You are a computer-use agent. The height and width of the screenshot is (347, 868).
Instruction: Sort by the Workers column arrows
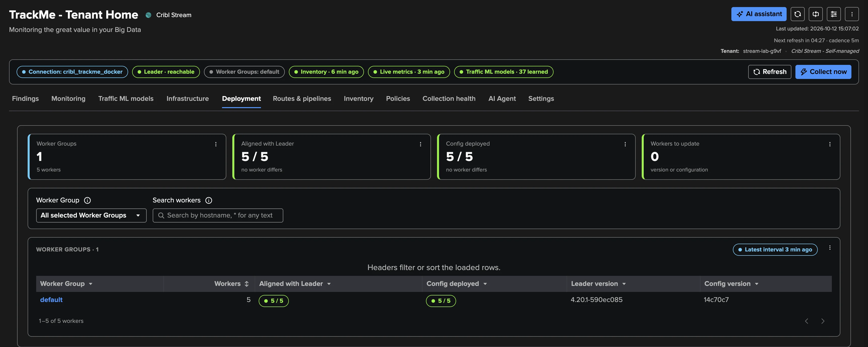click(247, 284)
